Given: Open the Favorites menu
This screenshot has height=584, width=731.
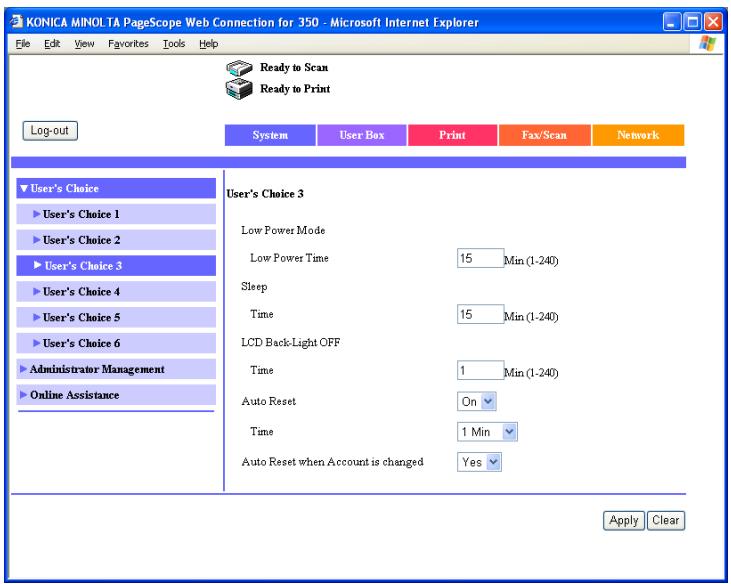Looking at the screenshot, I should [x=128, y=44].
